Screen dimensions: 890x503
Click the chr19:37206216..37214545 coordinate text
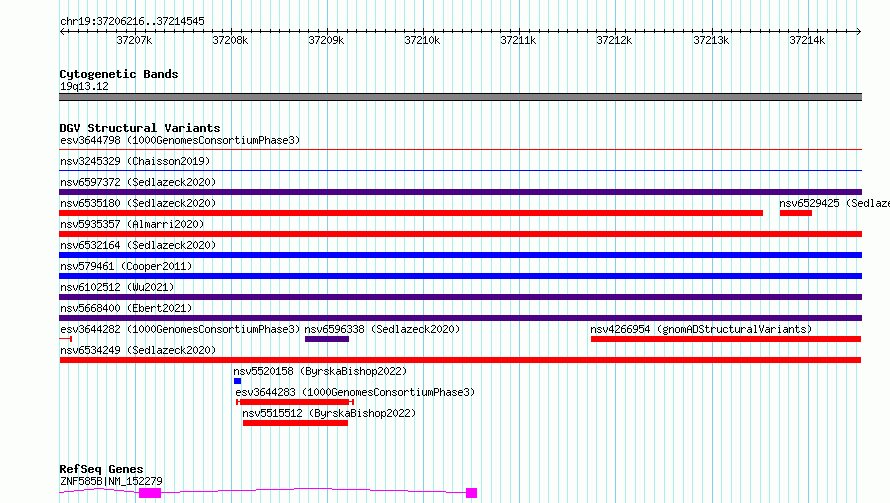(x=132, y=21)
